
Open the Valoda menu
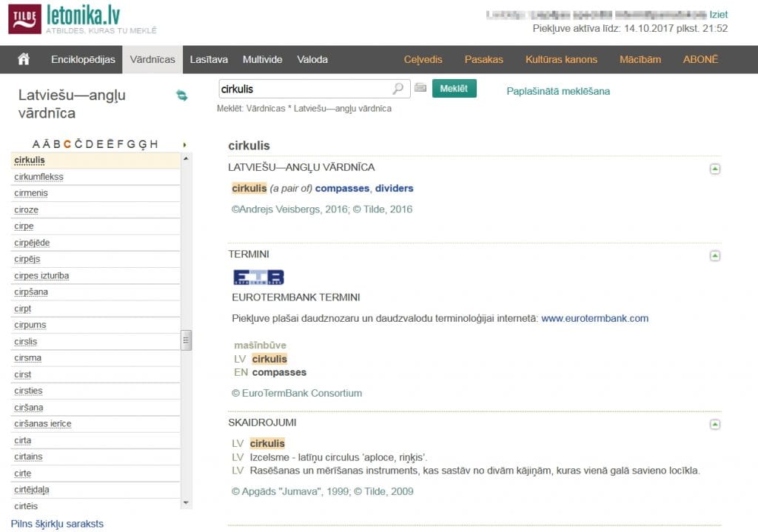click(312, 59)
